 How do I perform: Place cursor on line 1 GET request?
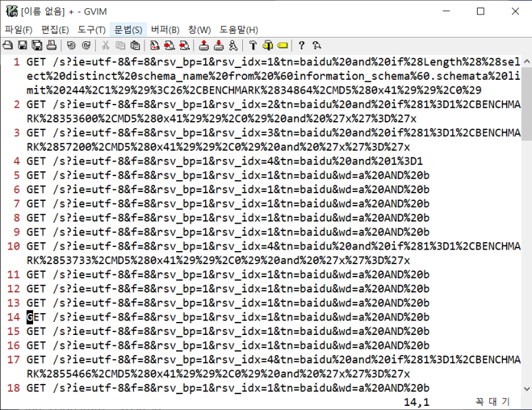coord(273,76)
